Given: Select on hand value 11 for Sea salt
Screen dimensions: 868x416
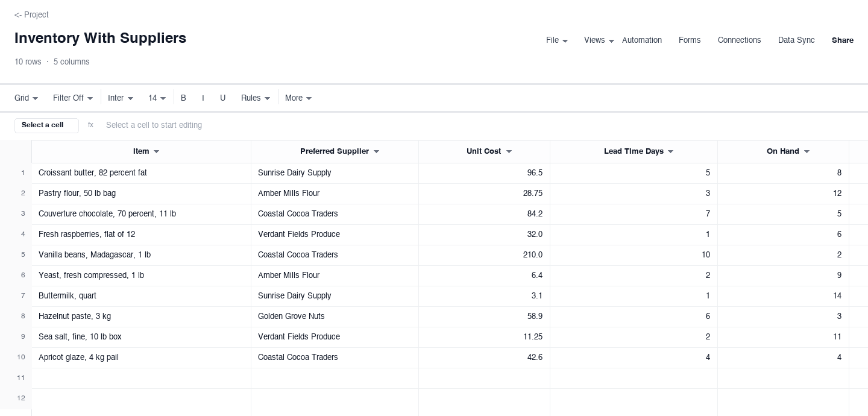Looking at the screenshot, I should point(783,337).
